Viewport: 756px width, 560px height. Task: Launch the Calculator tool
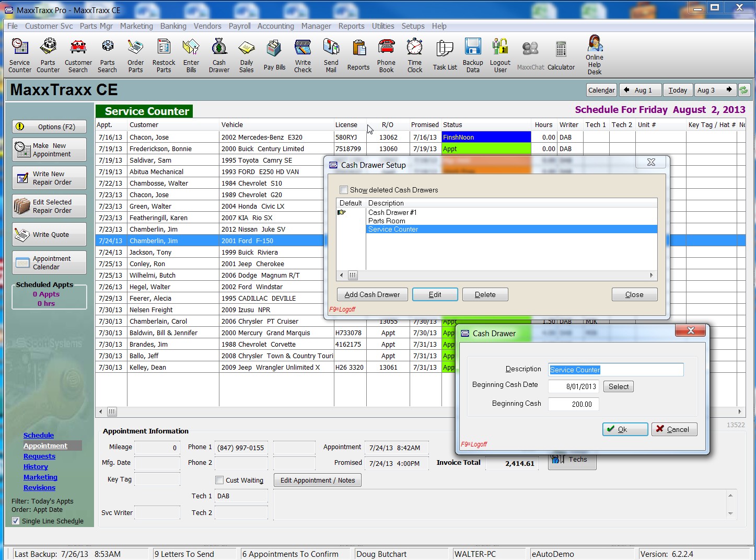tap(561, 55)
